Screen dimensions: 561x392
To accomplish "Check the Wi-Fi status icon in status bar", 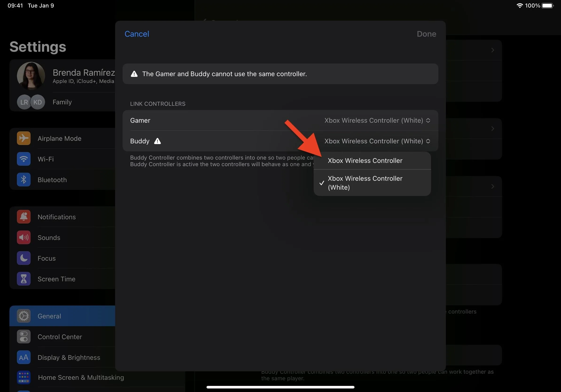I will pyautogui.click(x=519, y=5).
